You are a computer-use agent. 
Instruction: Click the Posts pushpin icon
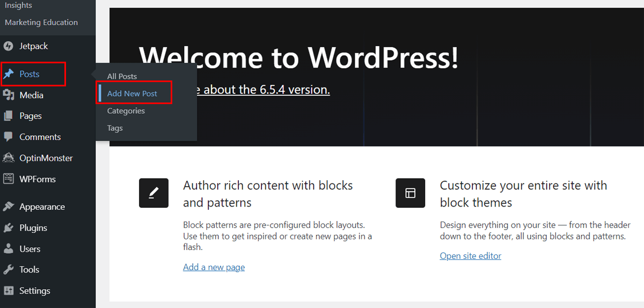(x=8, y=74)
